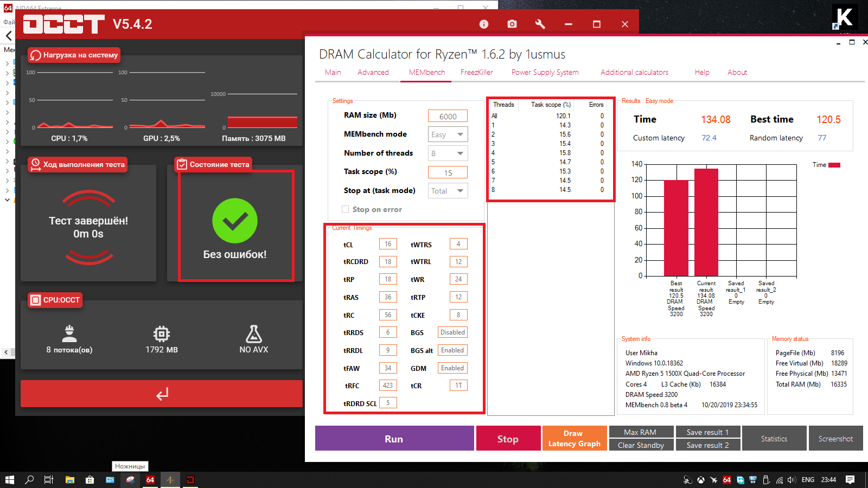Viewport: 868px width, 488px height.
Task: Open the About tab
Action: pyautogui.click(x=737, y=72)
